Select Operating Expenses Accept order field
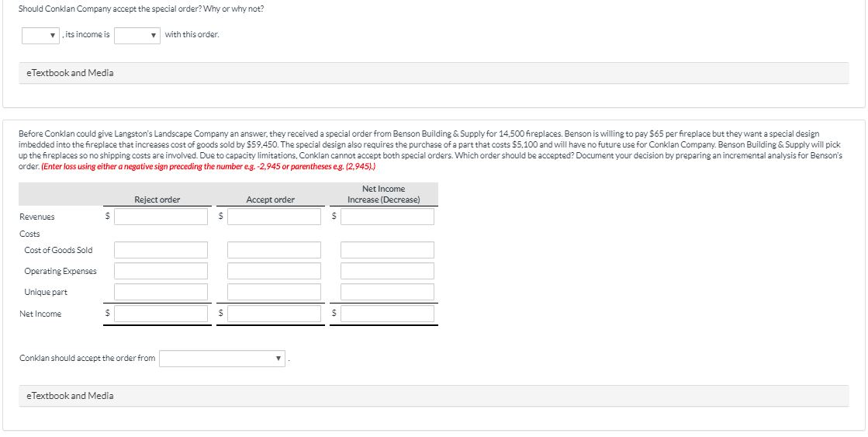This screenshot has width=868, height=437. (274, 271)
